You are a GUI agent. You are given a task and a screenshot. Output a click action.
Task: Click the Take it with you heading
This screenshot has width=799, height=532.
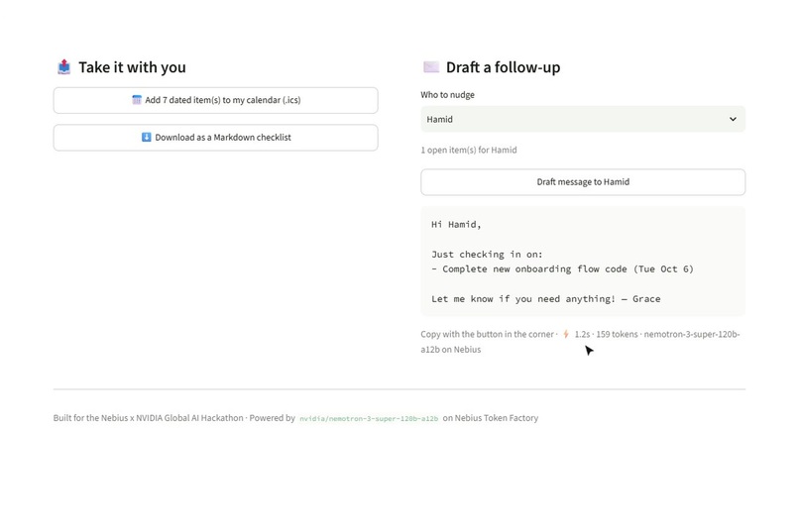(x=132, y=67)
